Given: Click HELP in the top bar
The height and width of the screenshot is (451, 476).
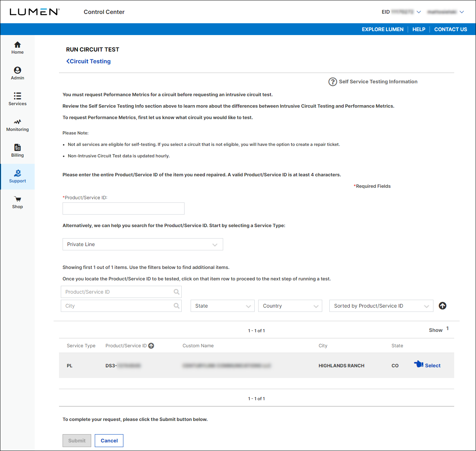Looking at the screenshot, I should (419, 29).
